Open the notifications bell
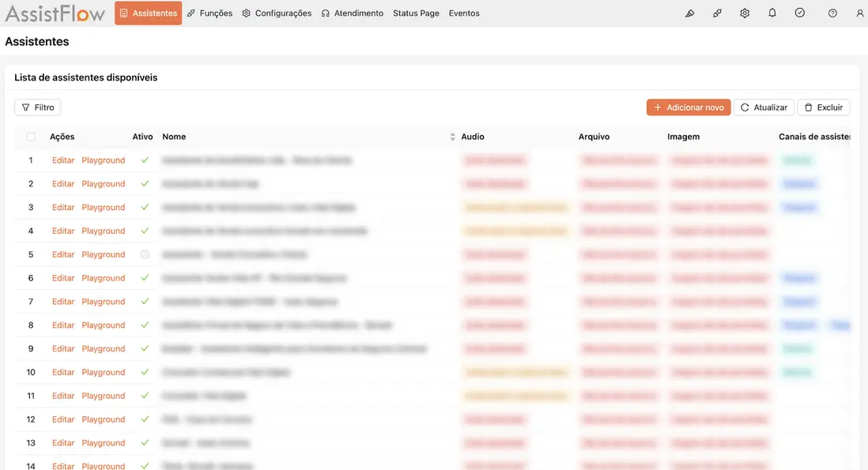The height and width of the screenshot is (470, 868). click(x=772, y=13)
